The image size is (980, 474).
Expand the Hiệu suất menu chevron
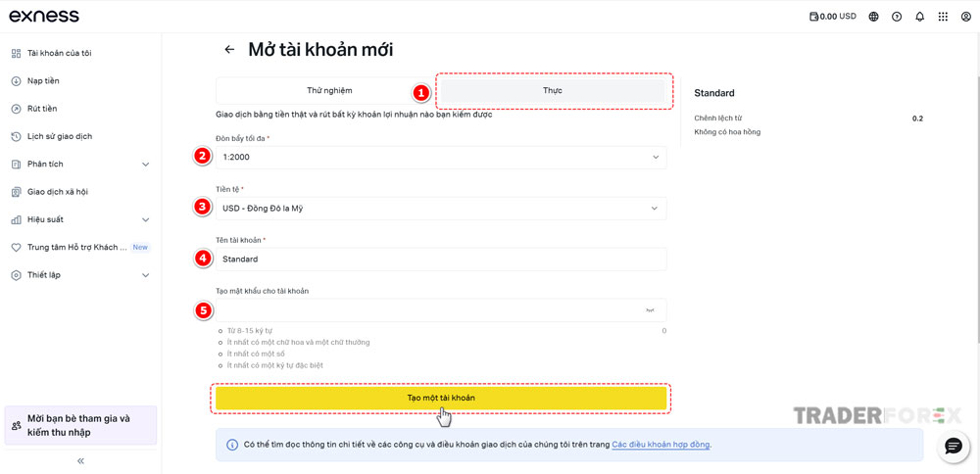[146, 219]
